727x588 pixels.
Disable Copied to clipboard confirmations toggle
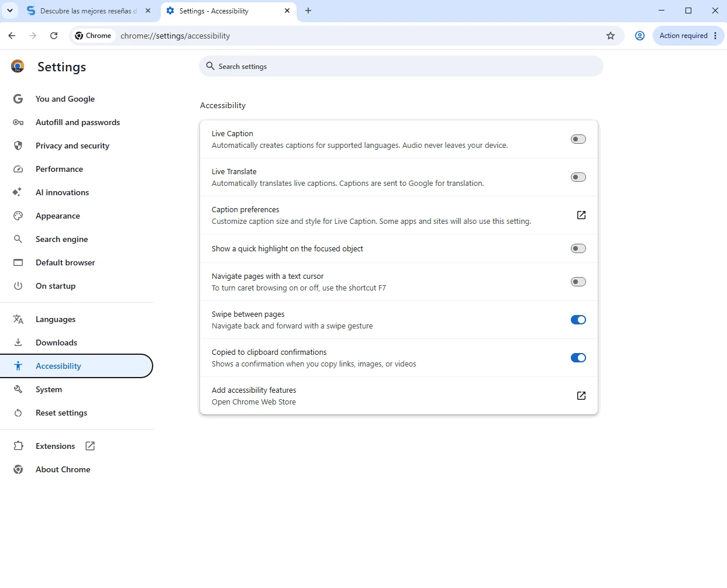(x=578, y=358)
